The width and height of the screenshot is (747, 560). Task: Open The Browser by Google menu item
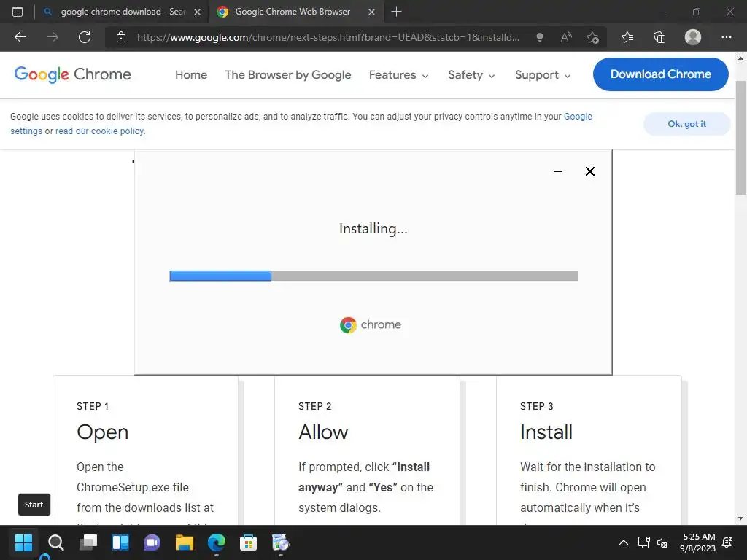tap(287, 75)
